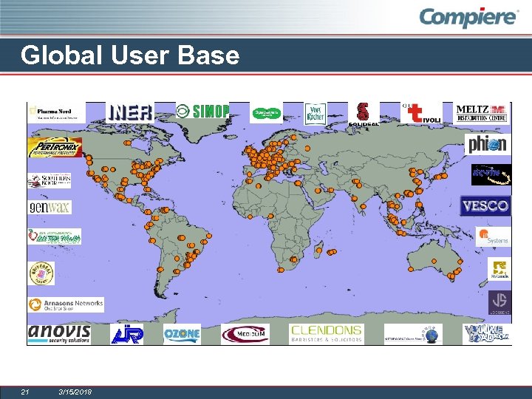The image size is (532, 399).
Task: Select the round Universal emblem logo
Action: coord(41,273)
